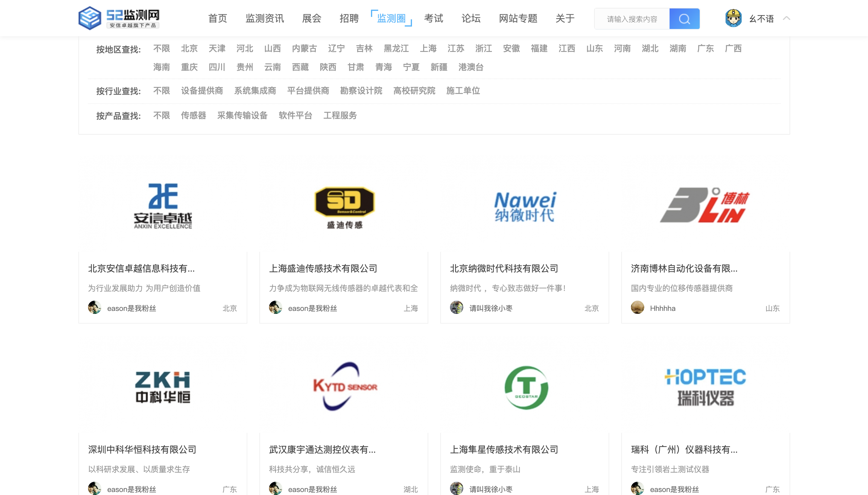Open the 幺不语 user avatar
Screen dimensions: 868x495
733,18
